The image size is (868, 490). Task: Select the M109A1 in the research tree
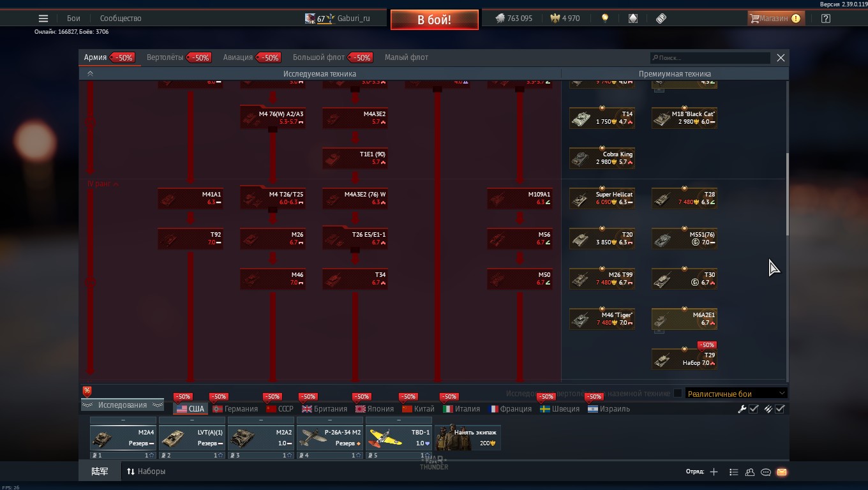pyautogui.click(x=520, y=198)
